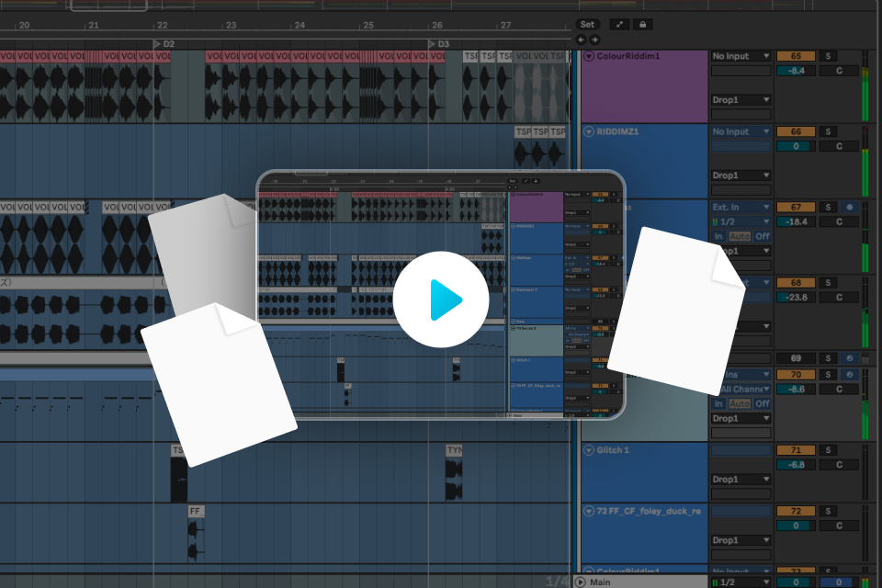This screenshot has width=882, height=588.
Task: Open RIDDIMZ1 No Input dropdown
Action: (x=741, y=131)
